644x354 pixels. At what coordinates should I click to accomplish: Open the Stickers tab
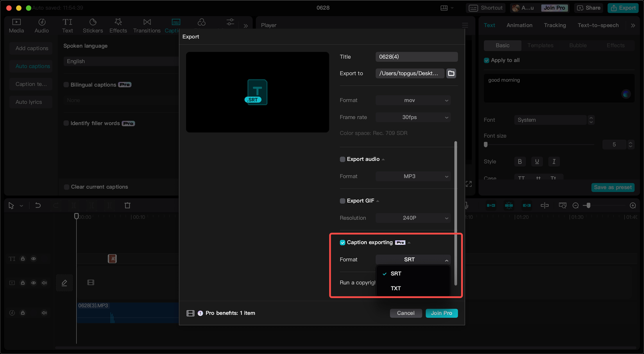pos(93,26)
